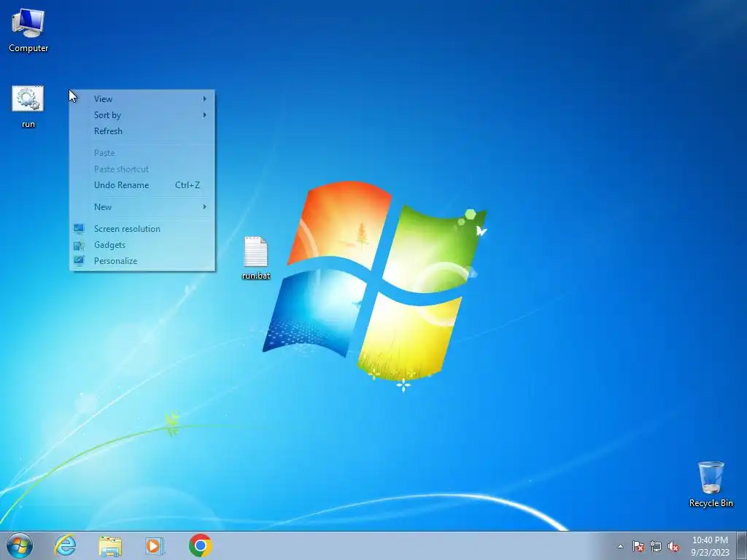Open the Recycle Bin icon

point(711,484)
